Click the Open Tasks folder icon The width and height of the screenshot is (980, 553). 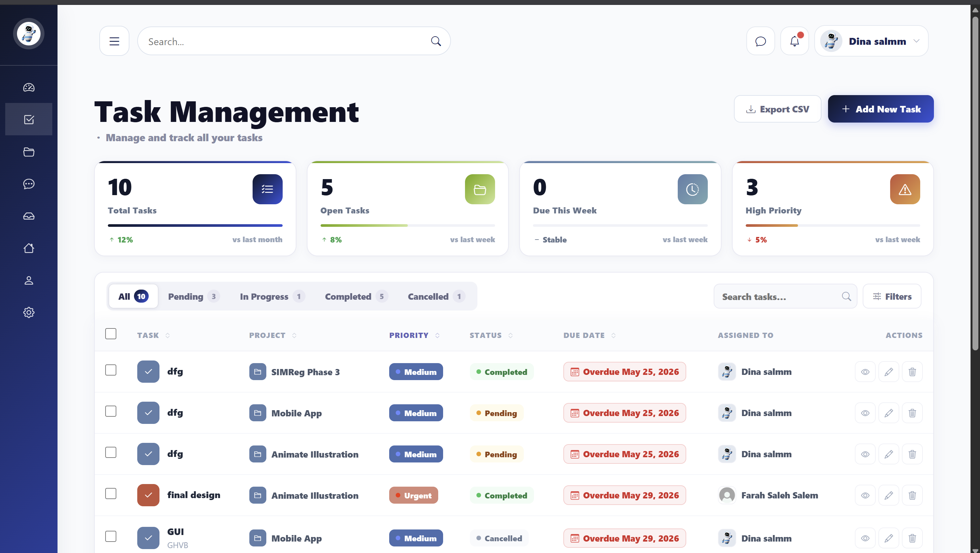pyautogui.click(x=480, y=189)
